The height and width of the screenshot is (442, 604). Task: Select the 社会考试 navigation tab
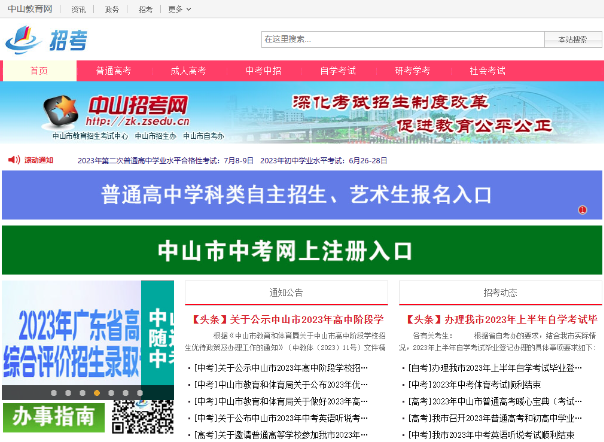coord(487,71)
